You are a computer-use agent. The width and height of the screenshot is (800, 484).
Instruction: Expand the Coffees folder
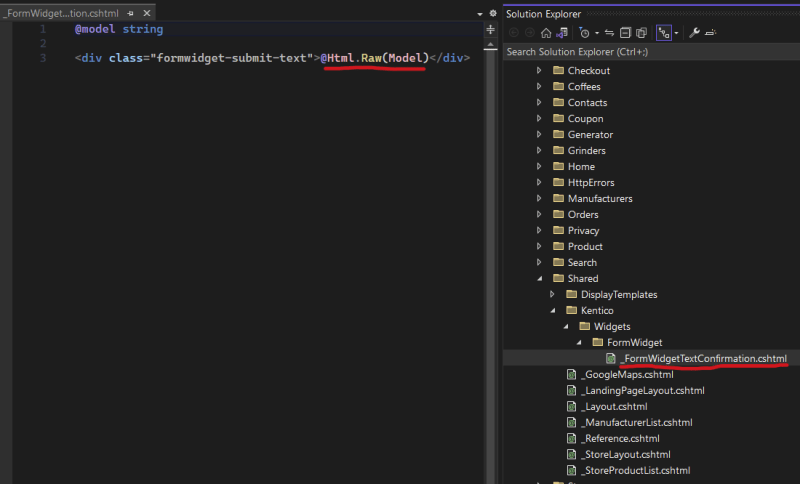point(539,86)
